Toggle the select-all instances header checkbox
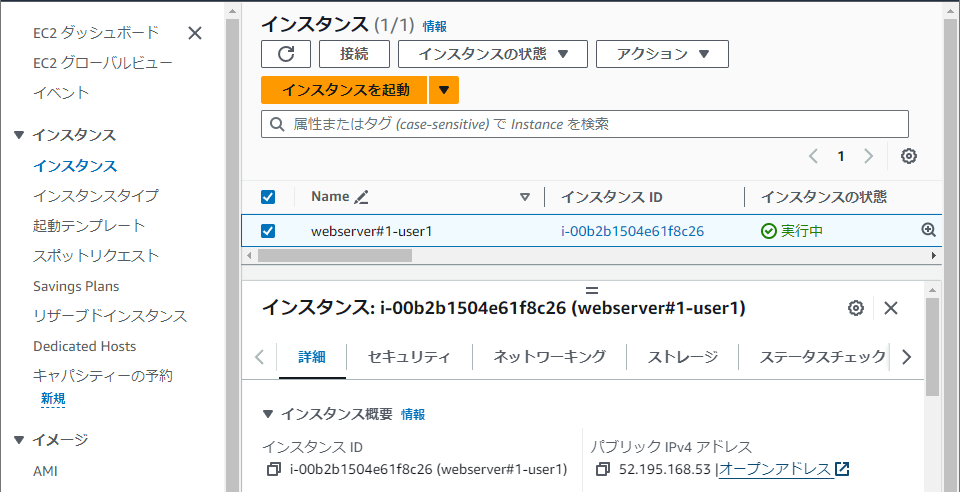 coord(268,197)
